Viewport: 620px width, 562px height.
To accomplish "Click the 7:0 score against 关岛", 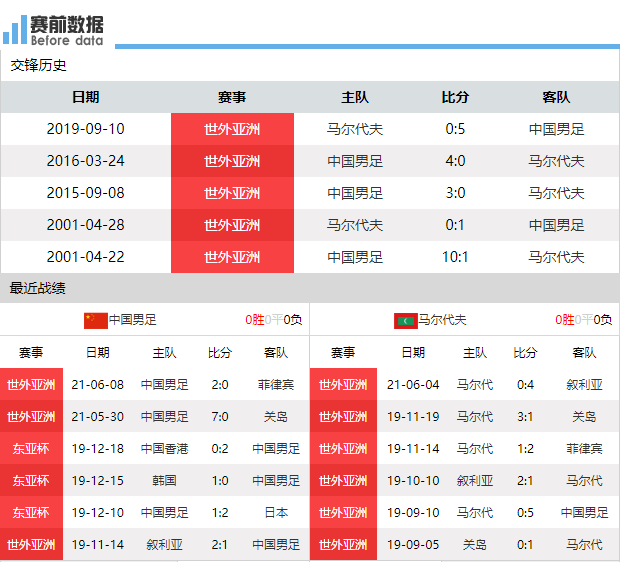I will [x=220, y=416].
